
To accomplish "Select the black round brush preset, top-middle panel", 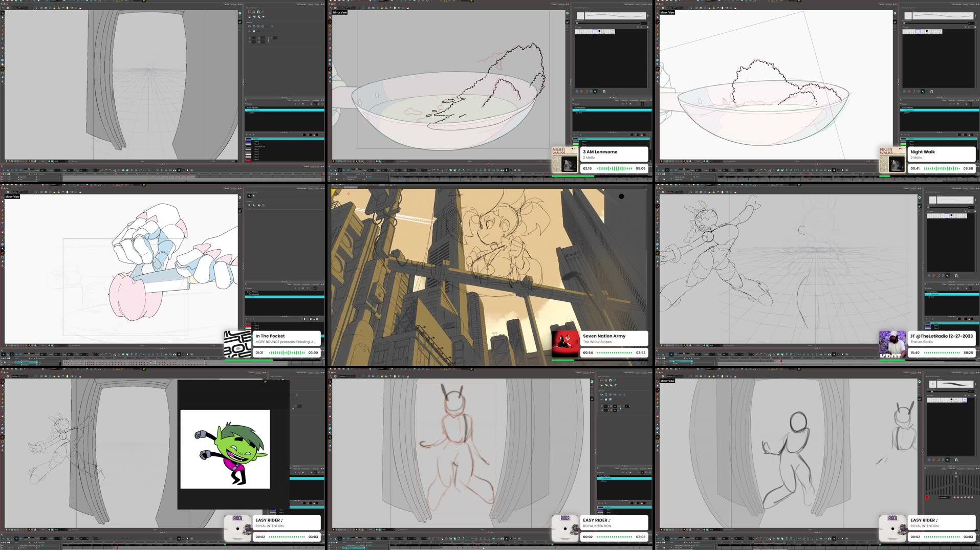I will [x=599, y=32].
